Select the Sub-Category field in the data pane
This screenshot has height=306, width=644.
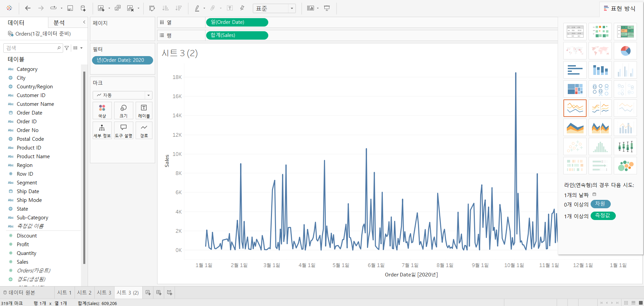(x=32, y=218)
